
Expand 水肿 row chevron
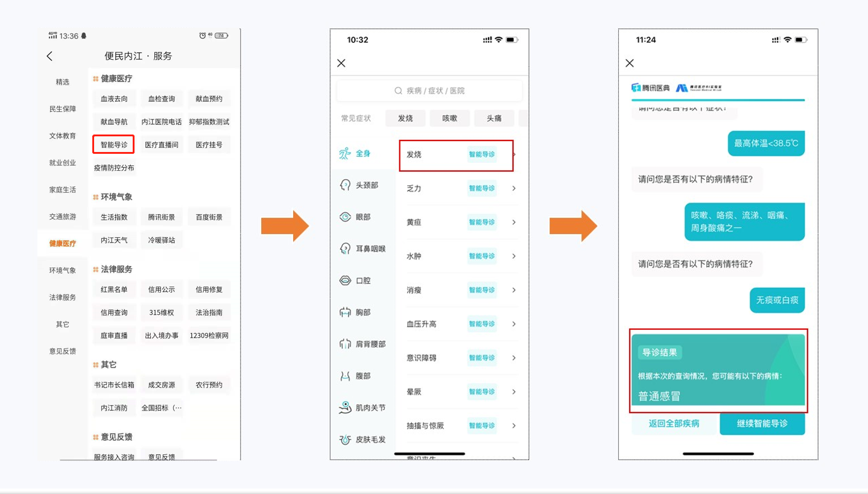click(514, 256)
